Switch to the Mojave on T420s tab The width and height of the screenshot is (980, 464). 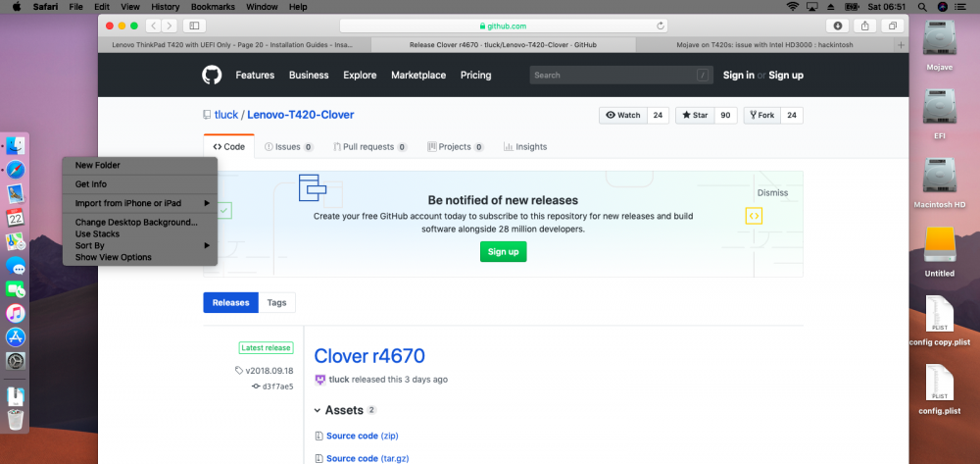click(764, 45)
